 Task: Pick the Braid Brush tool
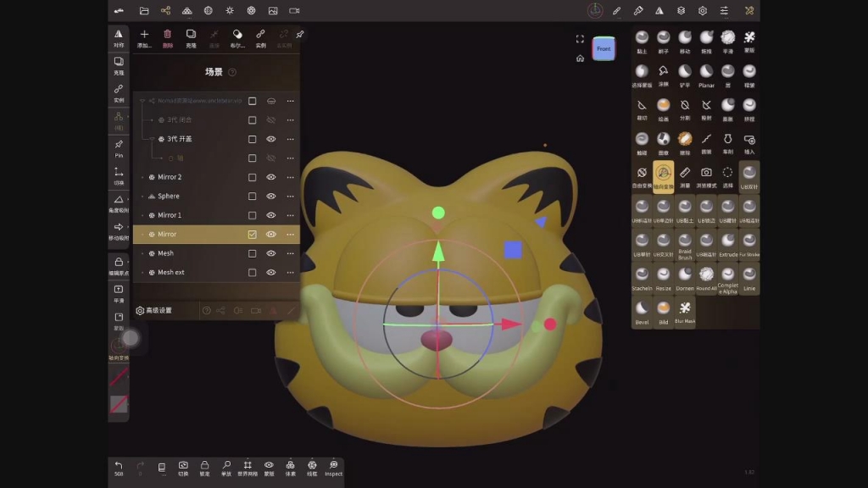(685, 245)
